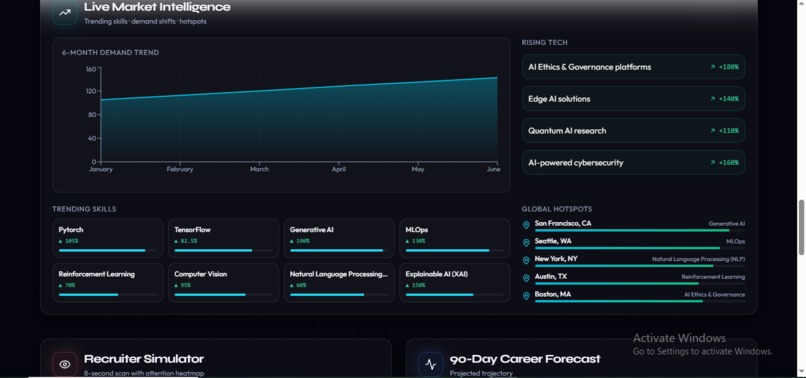Click the Computer Vision progress bar
The width and height of the screenshot is (806, 378).
[224, 295]
